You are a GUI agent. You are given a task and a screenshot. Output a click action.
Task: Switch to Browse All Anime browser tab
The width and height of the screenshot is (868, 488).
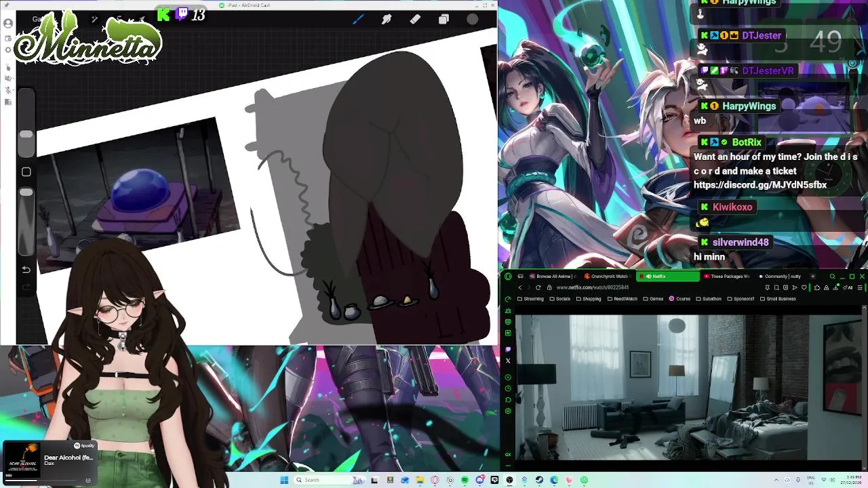click(553, 277)
